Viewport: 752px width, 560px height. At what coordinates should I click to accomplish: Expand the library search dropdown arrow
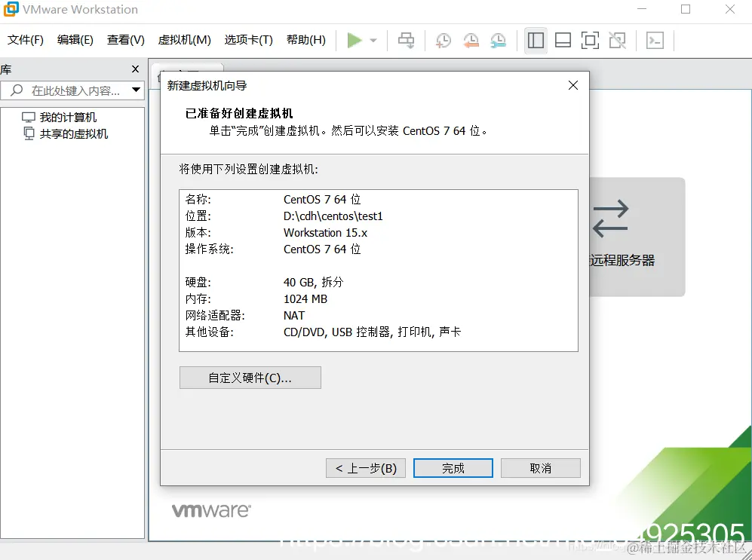click(137, 90)
